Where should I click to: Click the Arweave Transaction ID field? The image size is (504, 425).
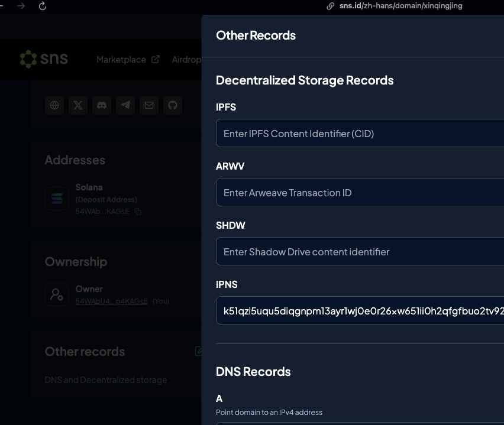[x=360, y=192]
